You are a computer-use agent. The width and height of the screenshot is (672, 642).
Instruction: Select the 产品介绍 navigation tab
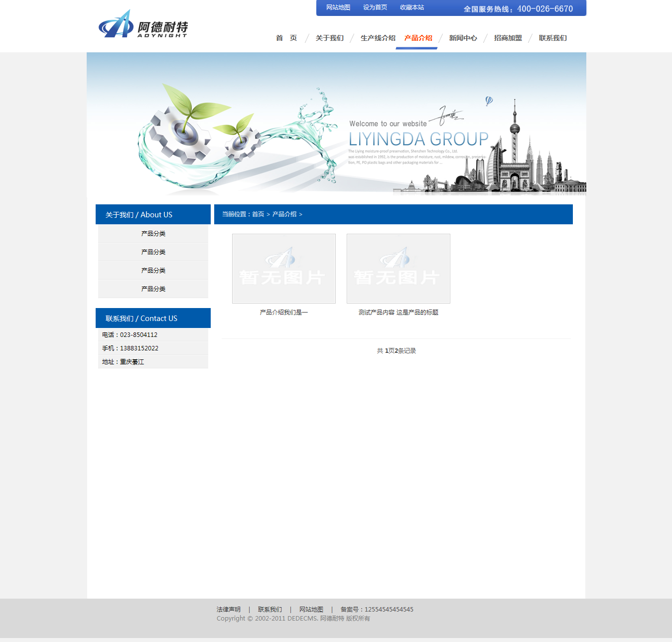[x=418, y=38]
